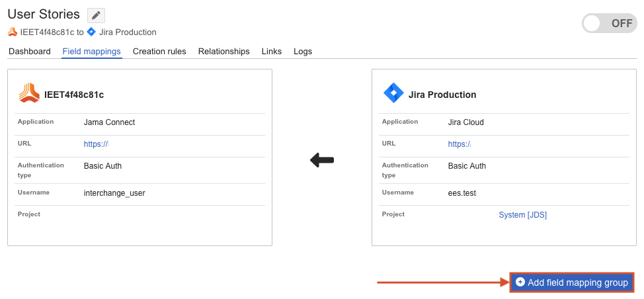Click the small Jama icon under the title
This screenshot has height=299, width=644.
[13, 32]
